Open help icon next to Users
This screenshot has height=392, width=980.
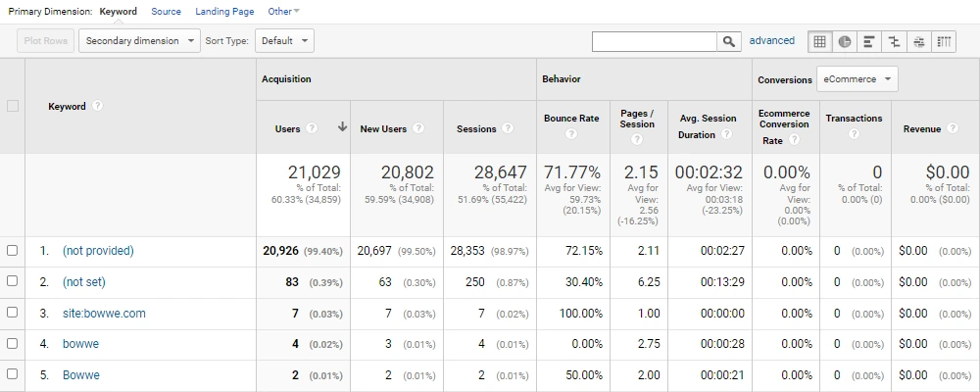[312, 128]
